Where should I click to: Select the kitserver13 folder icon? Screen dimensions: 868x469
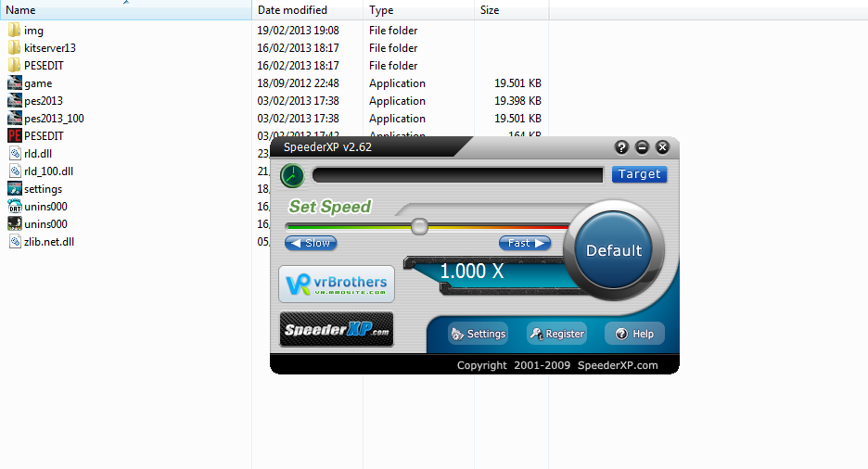15,47
